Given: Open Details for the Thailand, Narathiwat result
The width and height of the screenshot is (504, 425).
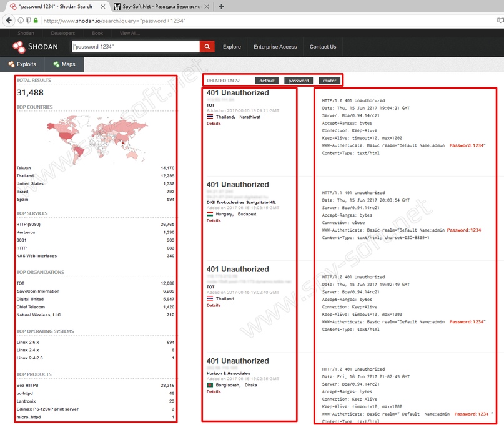Looking at the screenshot, I should click(x=214, y=124).
